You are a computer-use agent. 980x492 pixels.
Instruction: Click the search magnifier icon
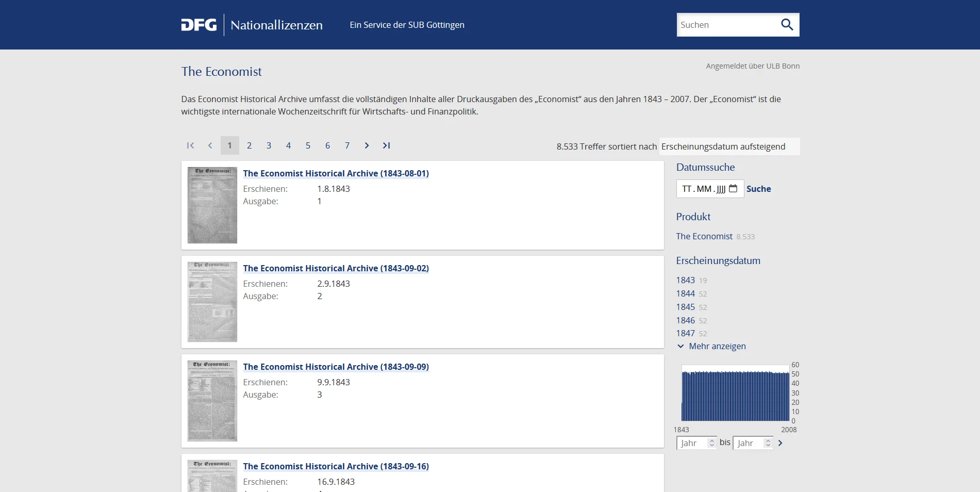tap(787, 25)
